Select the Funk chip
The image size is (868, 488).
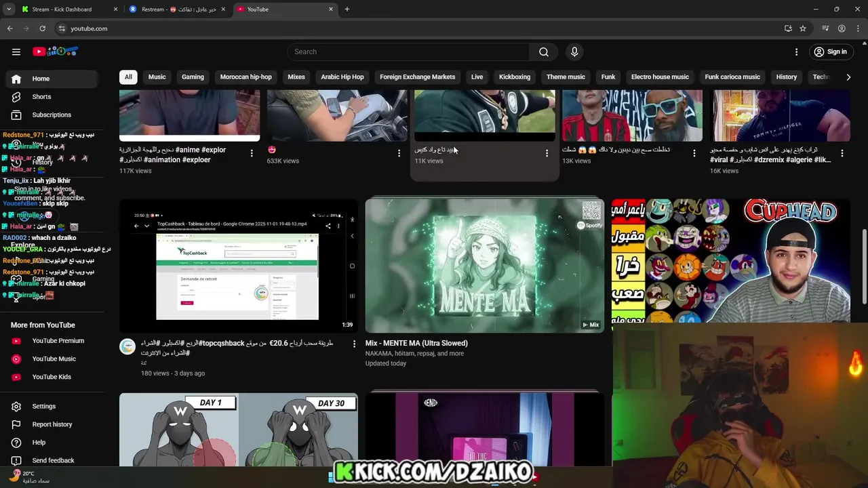[x=608, y=77]
